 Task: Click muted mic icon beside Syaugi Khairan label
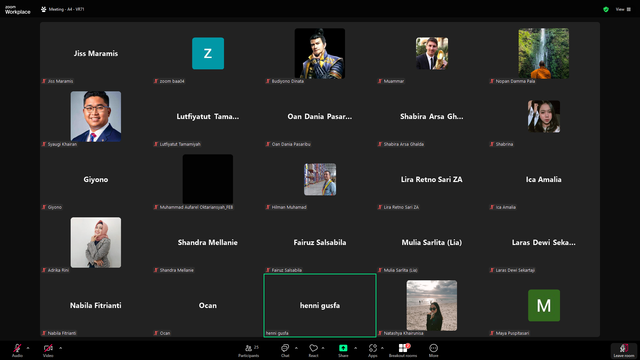coord(44,144)
